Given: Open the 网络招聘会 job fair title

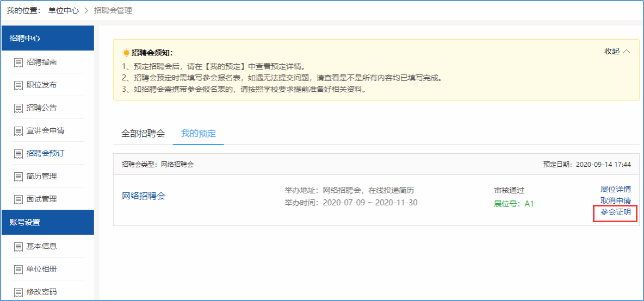Looking at the screenshot, I should tap(143, 196).
